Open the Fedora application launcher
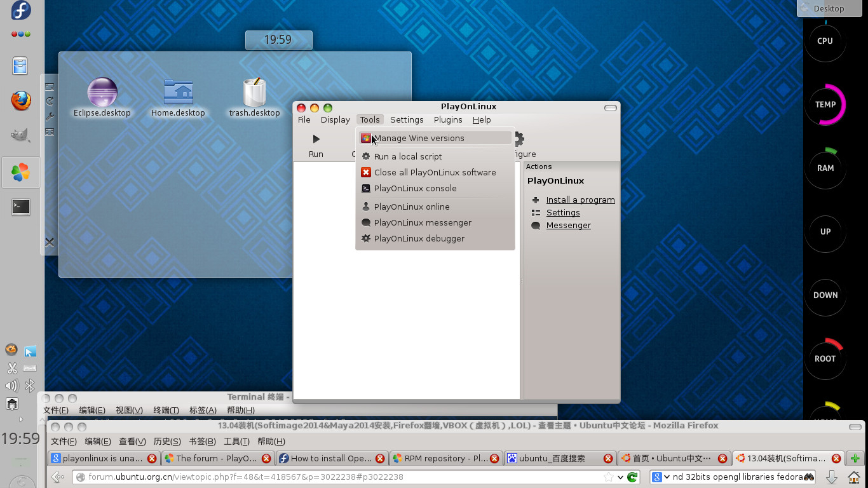This screenshot has width=868, height=488. click(21, 10)
